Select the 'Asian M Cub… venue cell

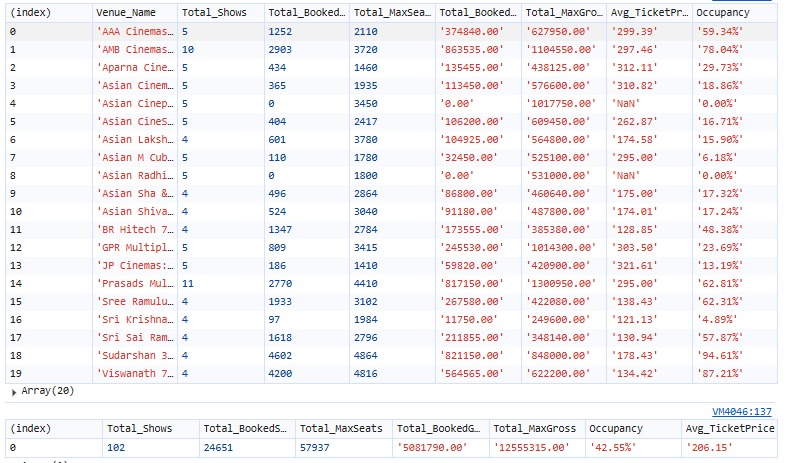pyautogui.click(x=135, y=157)
